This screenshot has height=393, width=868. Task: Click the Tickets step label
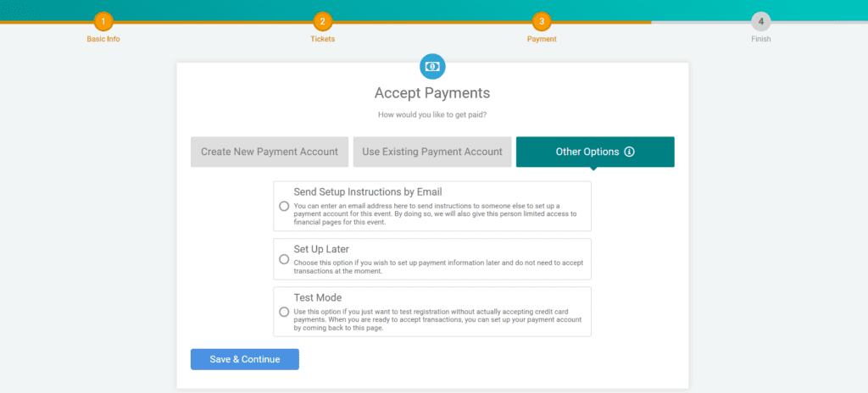tap(322, 39)
